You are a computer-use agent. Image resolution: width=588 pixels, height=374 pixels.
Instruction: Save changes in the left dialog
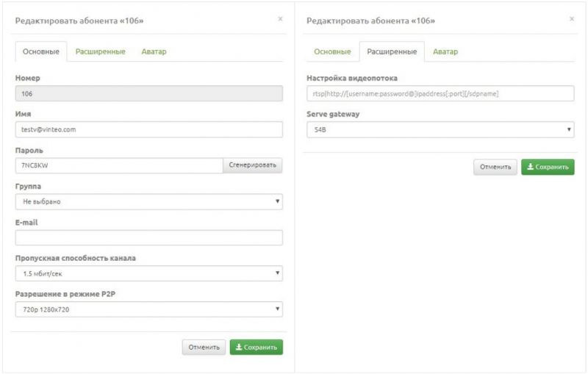[x=257, y=348]
